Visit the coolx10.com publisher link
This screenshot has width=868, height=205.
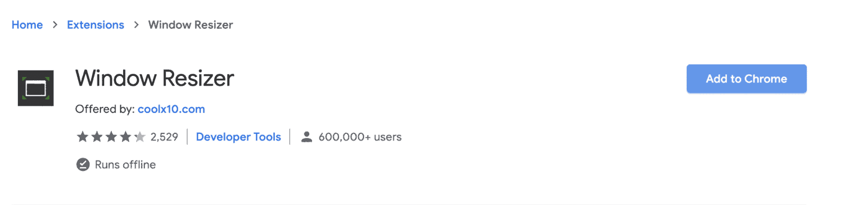171,109
